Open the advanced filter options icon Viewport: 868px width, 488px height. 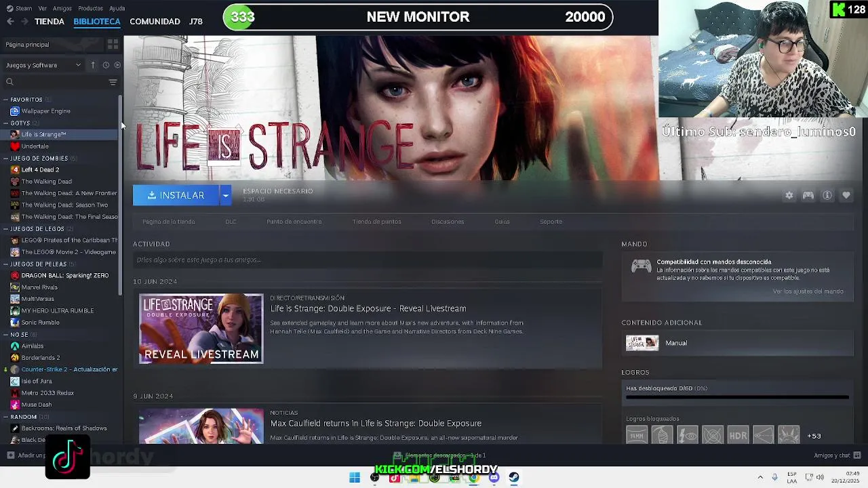tap(113, 82)
